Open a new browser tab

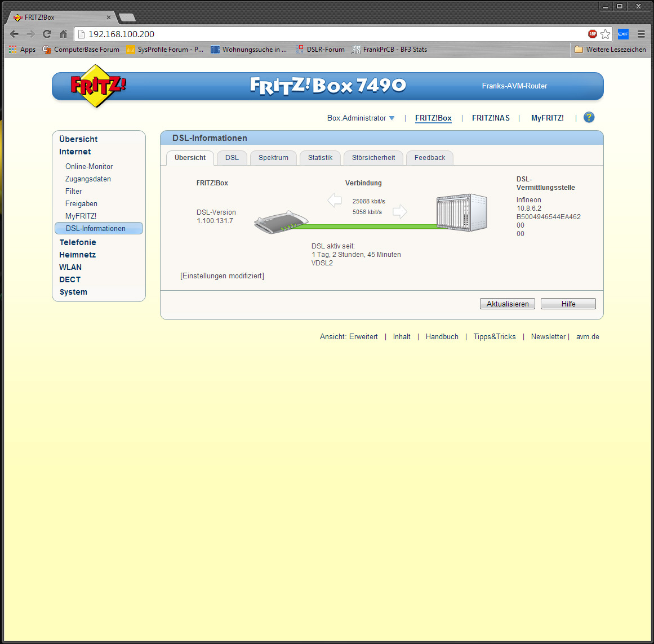click(x=127, y=17)
